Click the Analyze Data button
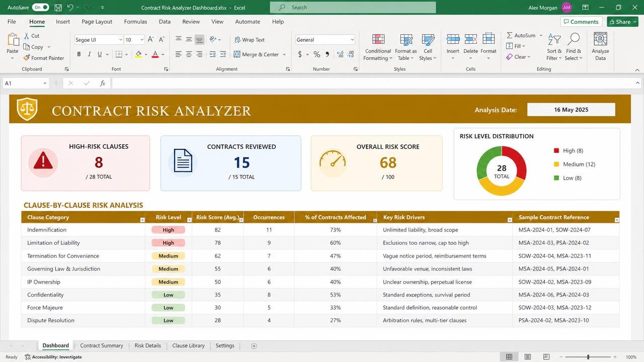This screenshot has width=644, height=362. (600, 47)
